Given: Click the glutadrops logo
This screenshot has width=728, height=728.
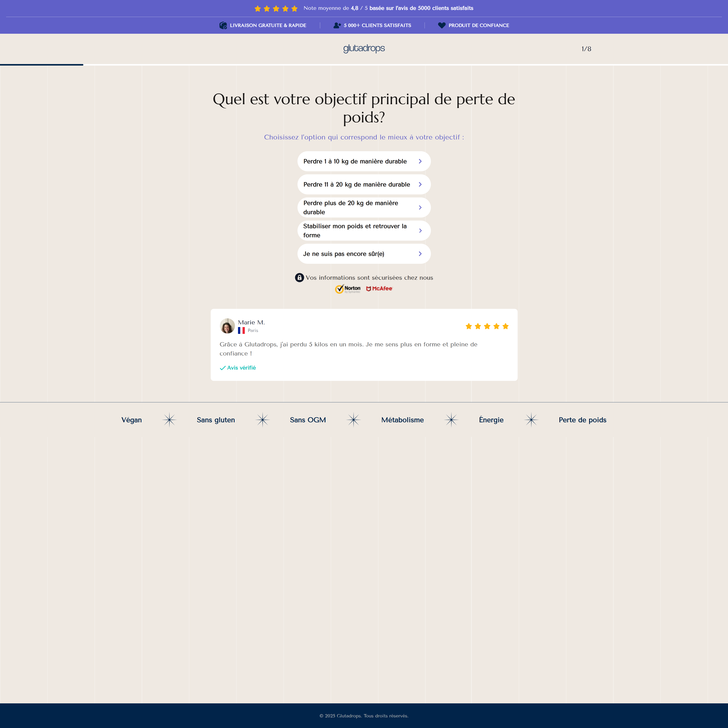Looking at the screenshot, I should [364, 48].
